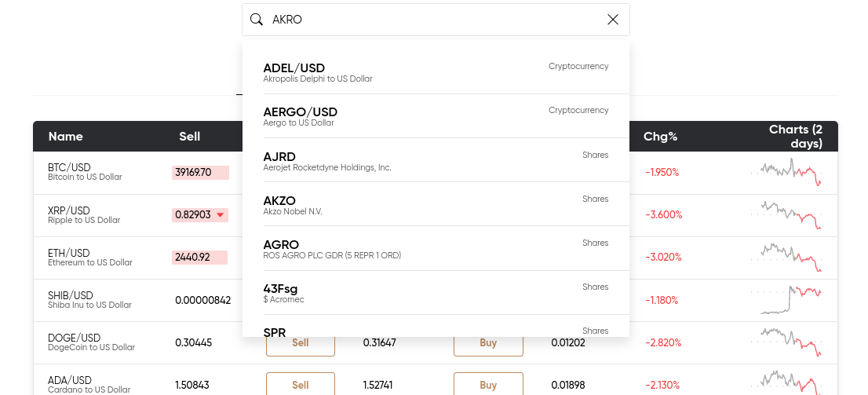868x395 pixels.
Task: Pick AKZO Akzo Nobel N.V. result
Action: click(x=436, y=204)
